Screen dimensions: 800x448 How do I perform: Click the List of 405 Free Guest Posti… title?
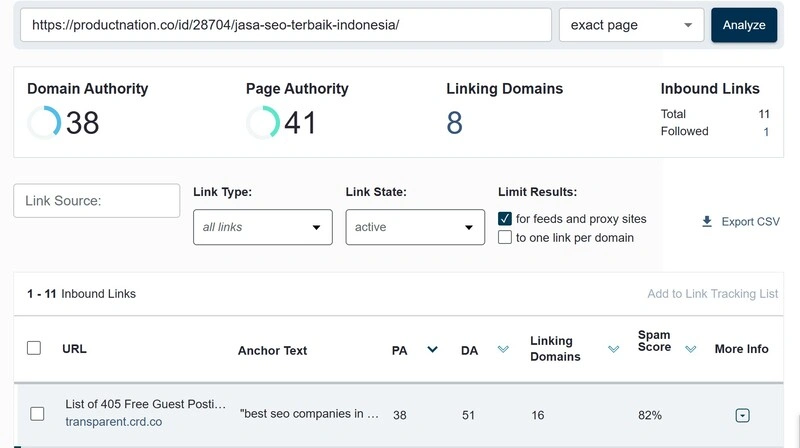point(145,404)
